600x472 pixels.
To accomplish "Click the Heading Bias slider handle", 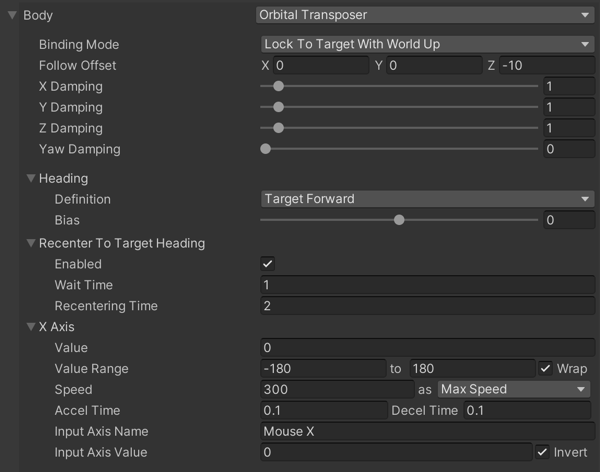I will tap(399, 220).
